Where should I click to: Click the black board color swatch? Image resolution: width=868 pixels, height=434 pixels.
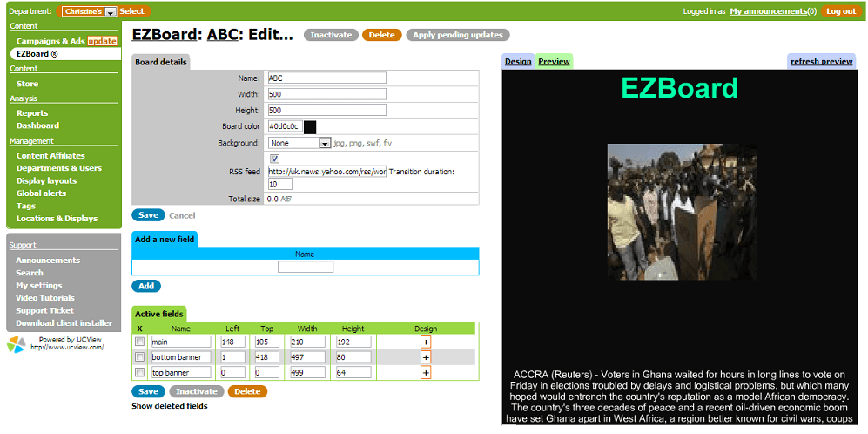[310, 127]
